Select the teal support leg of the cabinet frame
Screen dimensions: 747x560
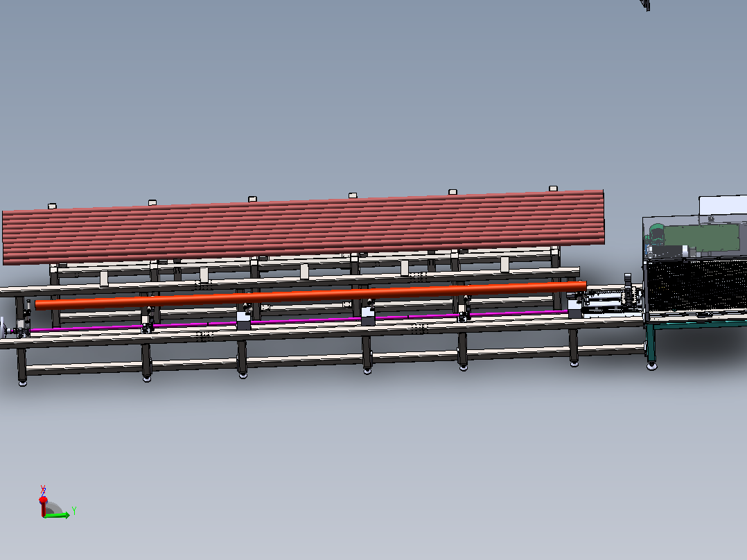(x=651, y=344)
